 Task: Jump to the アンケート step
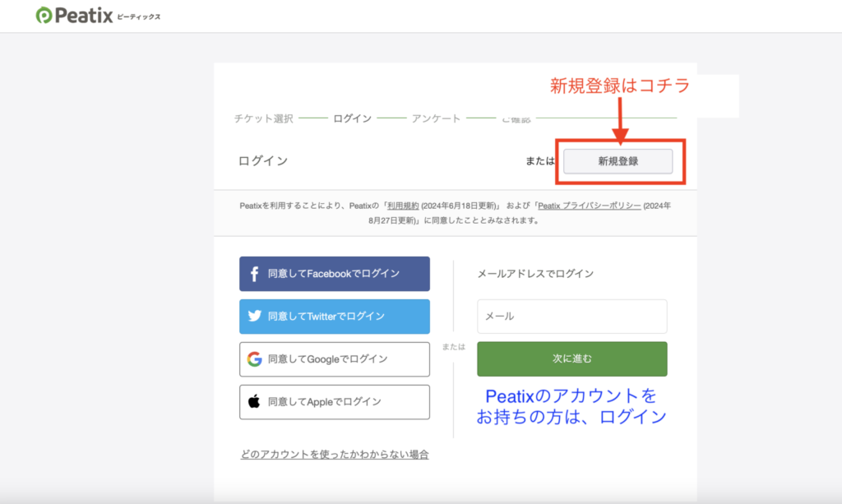pos(435,118)
